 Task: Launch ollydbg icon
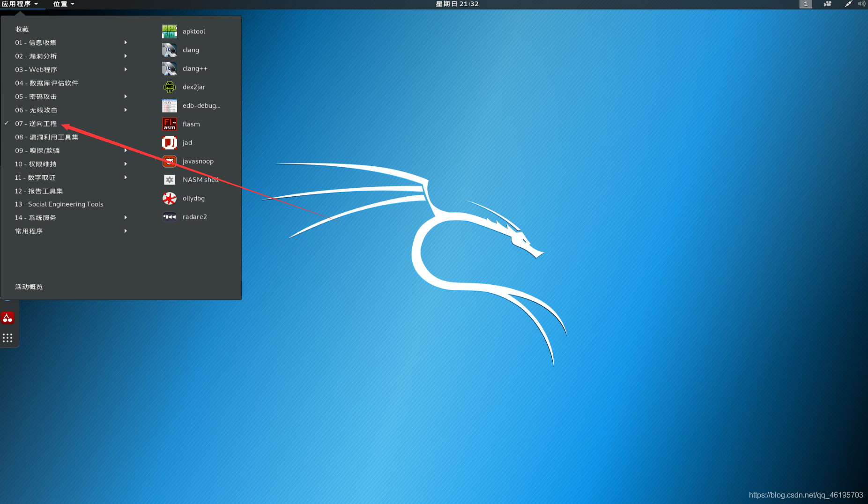(x=169, y=198)
